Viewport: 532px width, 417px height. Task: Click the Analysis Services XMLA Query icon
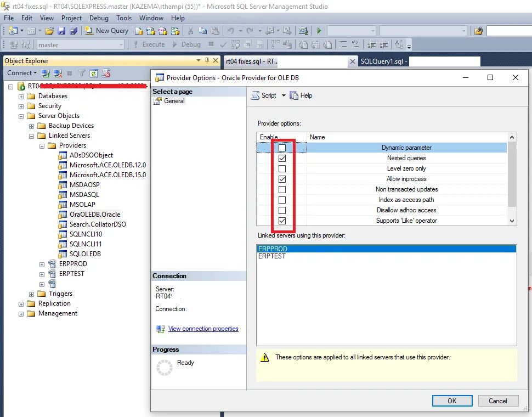click(x=175, y=31)
